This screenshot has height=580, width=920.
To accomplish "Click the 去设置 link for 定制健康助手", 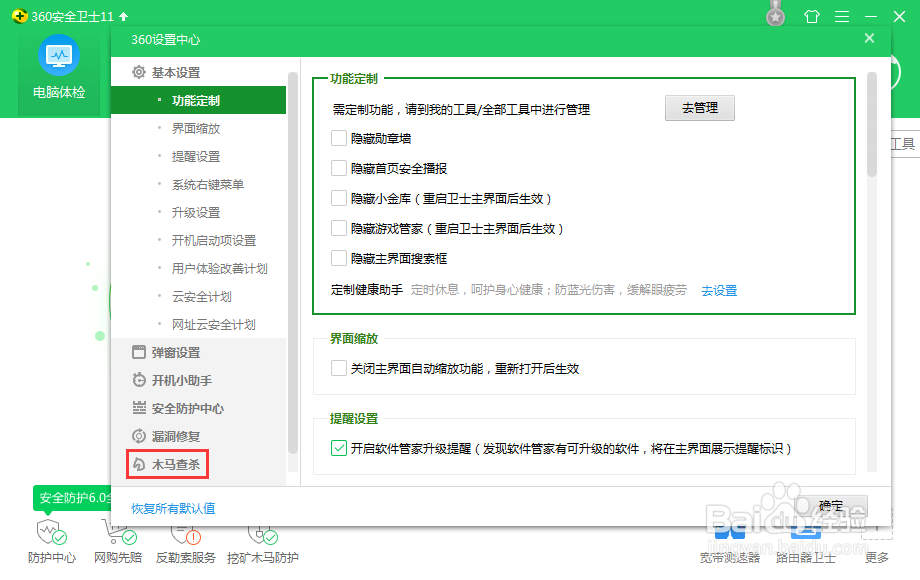I will (719, 290).
